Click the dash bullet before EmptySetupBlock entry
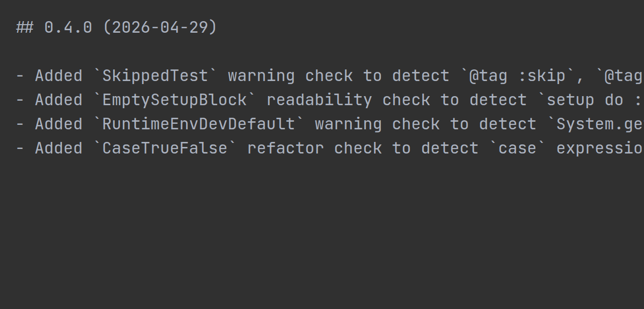644x309 pixels. click(x=20, y=100)
